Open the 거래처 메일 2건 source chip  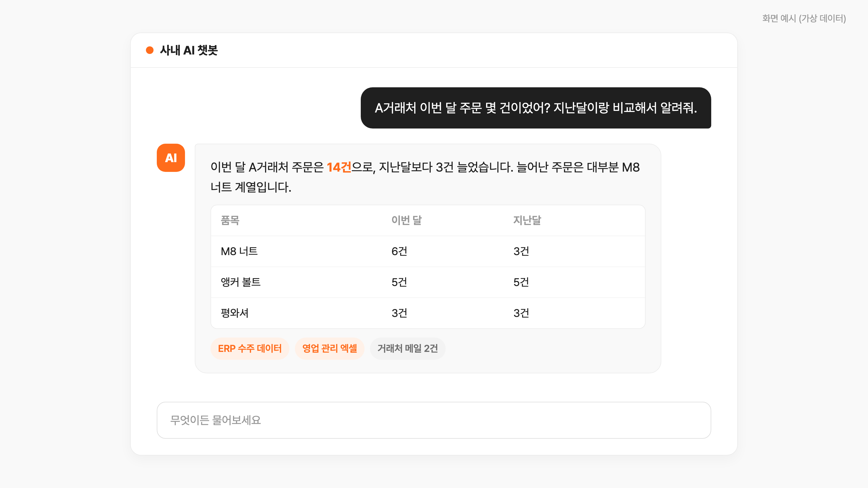tap(408, 348)
